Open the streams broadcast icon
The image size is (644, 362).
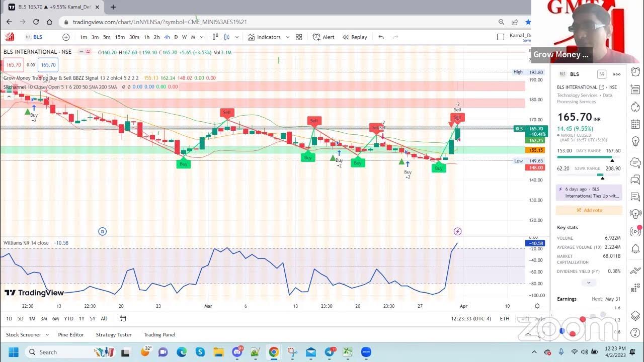point(635,231)
